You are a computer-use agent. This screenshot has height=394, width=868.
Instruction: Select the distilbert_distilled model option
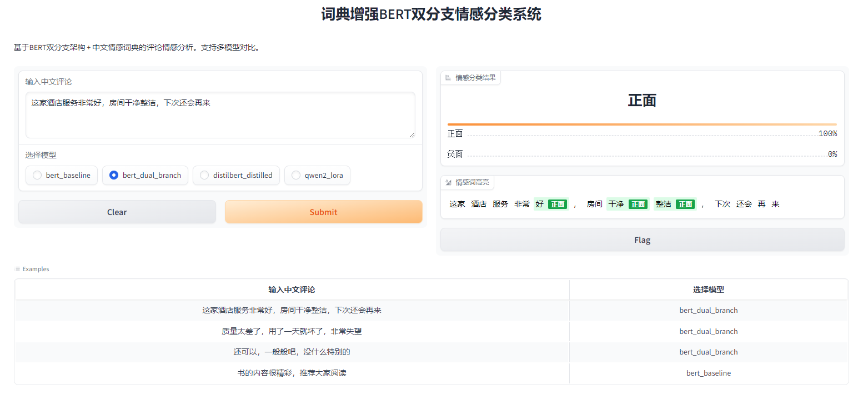(x=204, y=176)
